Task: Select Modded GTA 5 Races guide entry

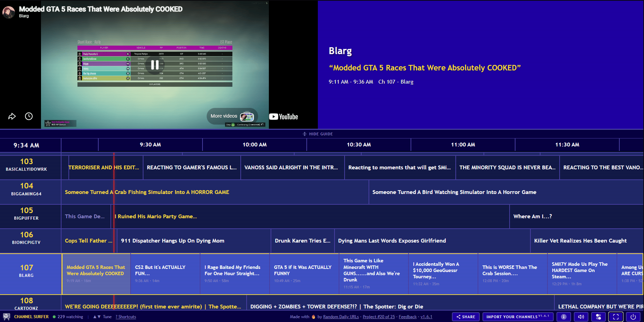Action: (x=96, y=274)
